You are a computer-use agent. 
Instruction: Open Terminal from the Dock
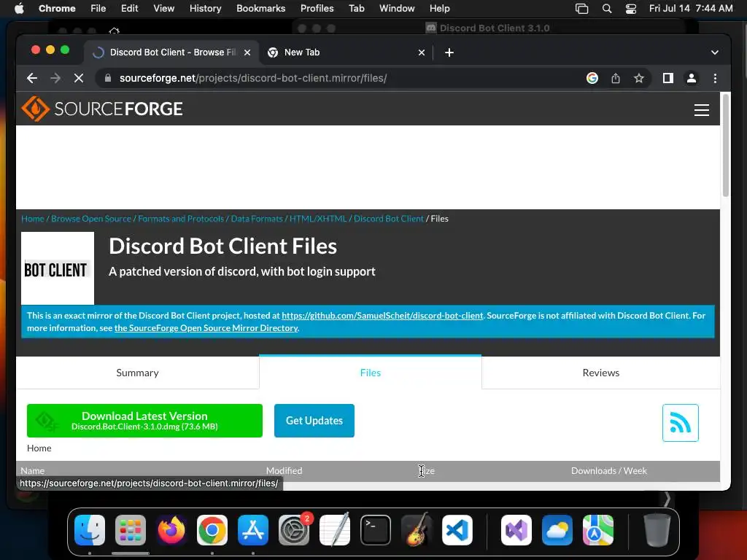376,530
